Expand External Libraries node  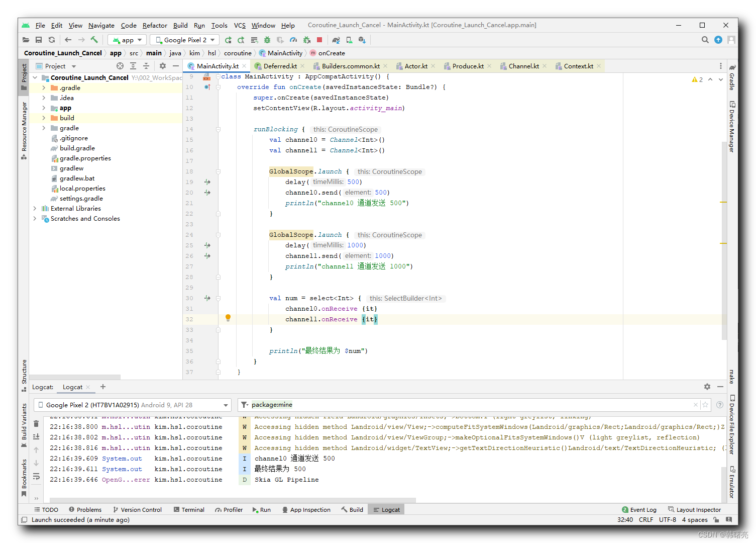coord(35,209)
